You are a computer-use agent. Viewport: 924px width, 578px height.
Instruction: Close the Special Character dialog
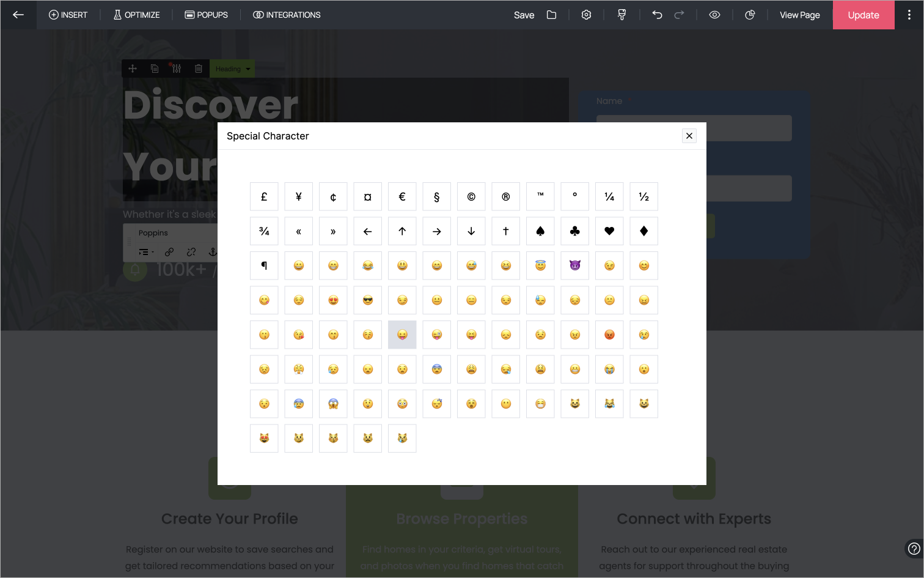tap(689, 136)
